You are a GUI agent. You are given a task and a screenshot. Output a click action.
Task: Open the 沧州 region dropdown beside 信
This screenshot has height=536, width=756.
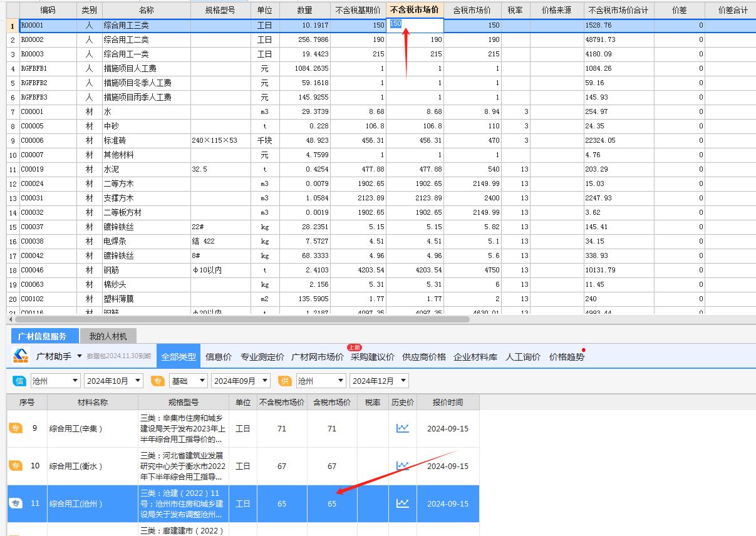tap(56, 381)
